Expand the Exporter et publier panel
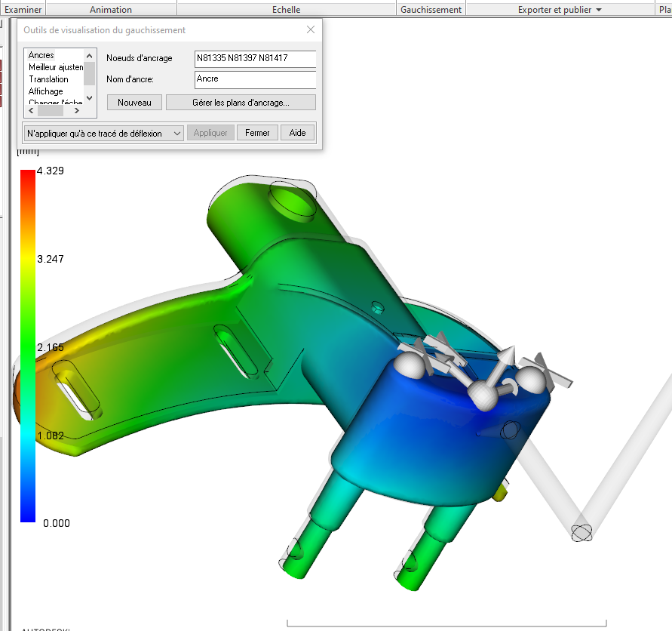 (560, 10)
